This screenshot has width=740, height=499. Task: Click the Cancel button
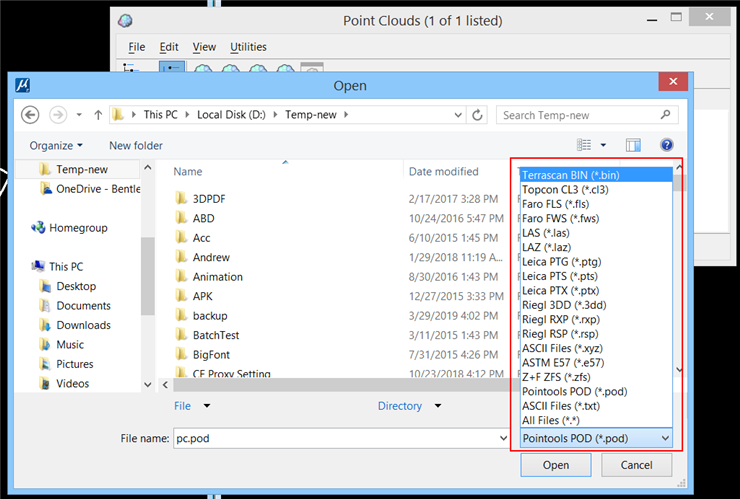[637, 465]
